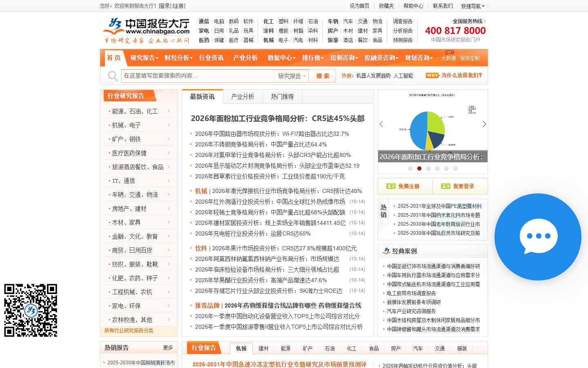Open 联系我们 top link
Screen dimensions: 588x368
(443, 6)
